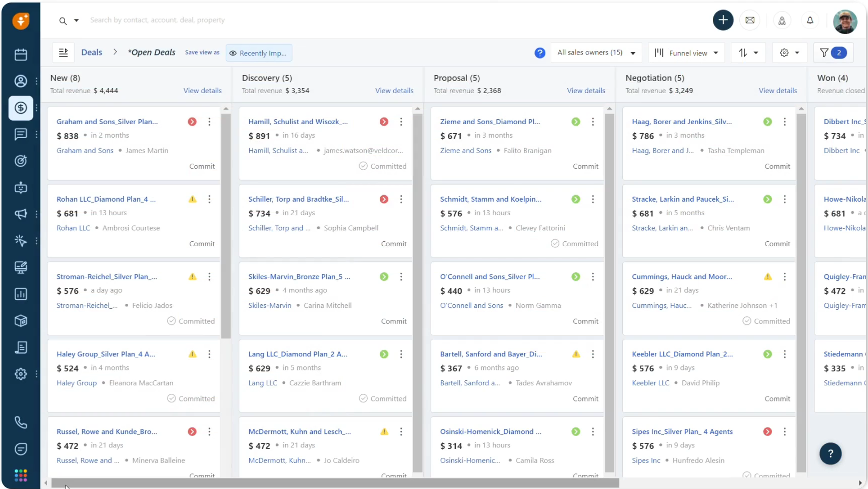This screenshot has height=489, width=868.
Task: Open the products cube icon in sidebar
Action: tap(21, 321)
